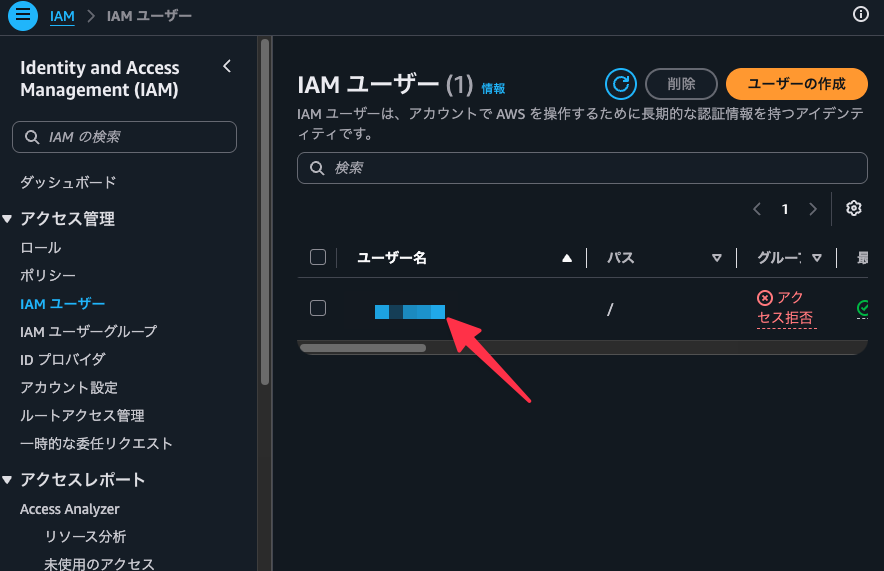
Task: Go to next page of users
Action: point(812,209)
